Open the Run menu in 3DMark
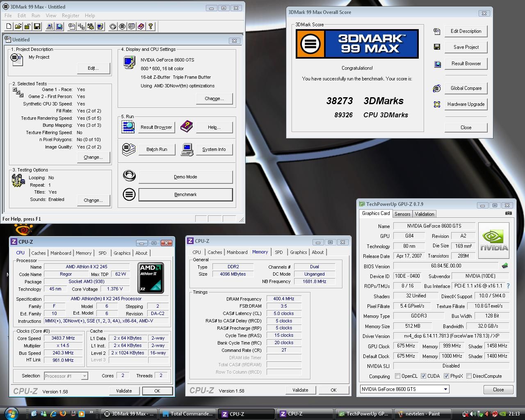Image resolution: width=525 pixels, height=420 pixels. click(36, 16)
